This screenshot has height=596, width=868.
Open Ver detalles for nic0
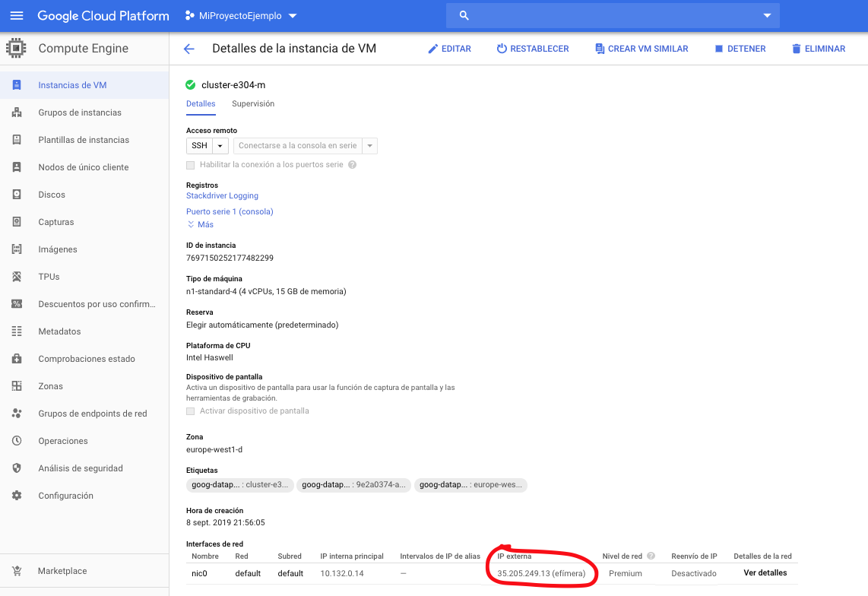click(x=765, y=572)
